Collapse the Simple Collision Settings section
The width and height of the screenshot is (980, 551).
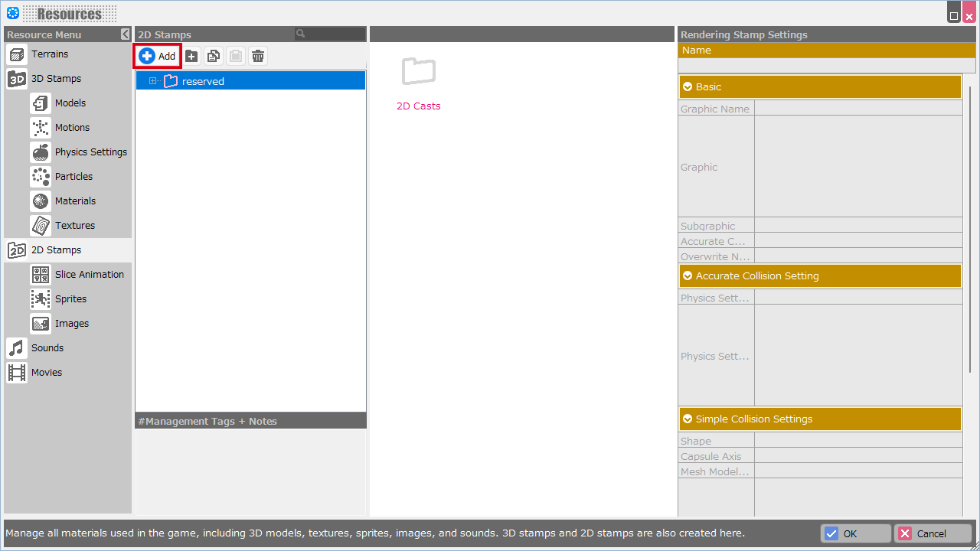point(688,419)
